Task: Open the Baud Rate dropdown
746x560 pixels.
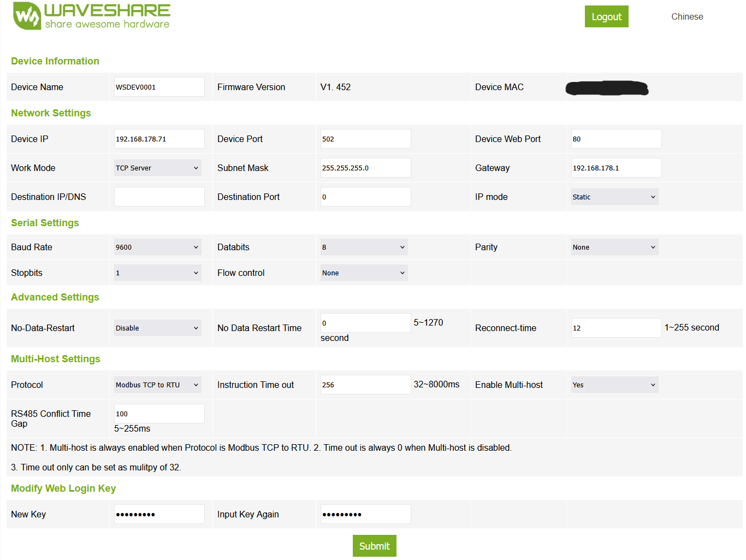Action: [x=157, y=247]
